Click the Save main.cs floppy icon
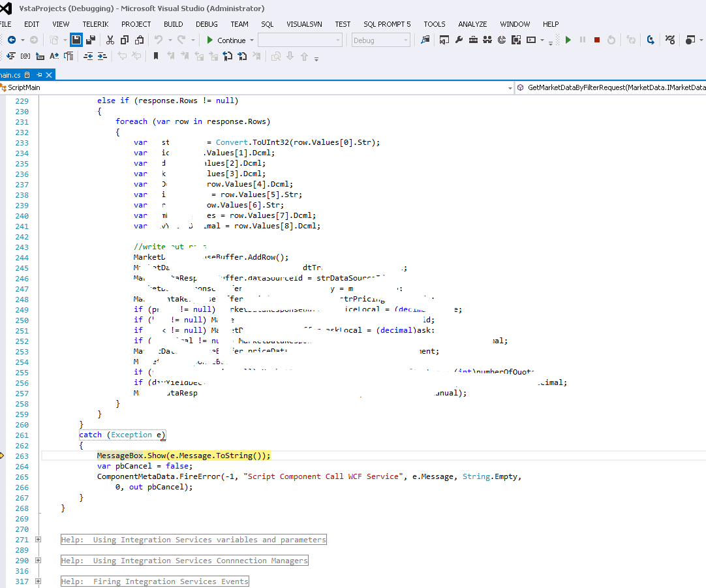706x588 pixels. (76, 40)
